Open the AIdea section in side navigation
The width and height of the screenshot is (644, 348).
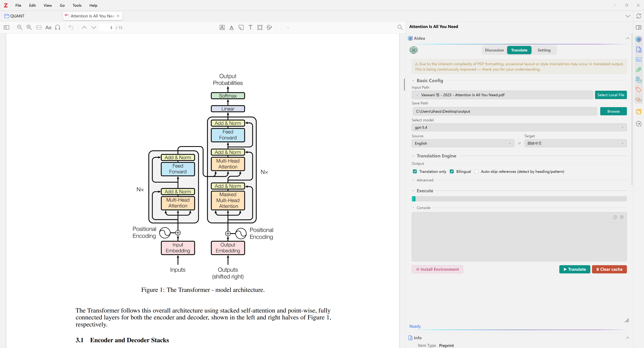pyautogui.click(x=639, y=39)
